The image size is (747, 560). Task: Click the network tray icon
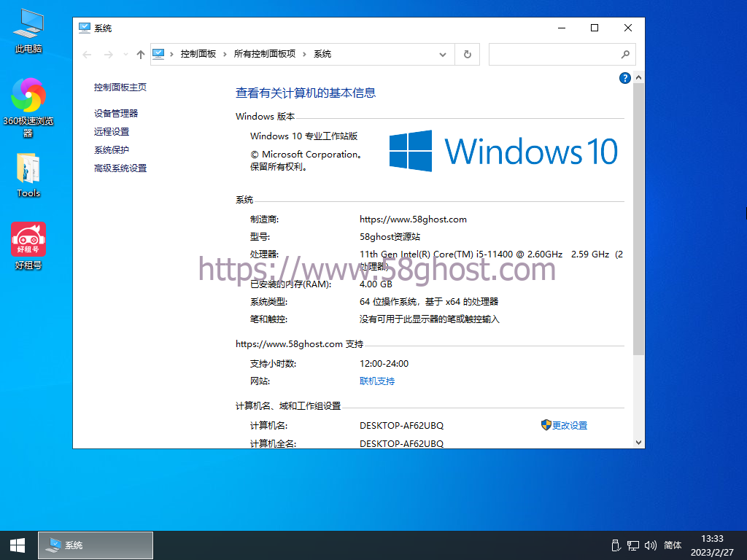pos(632,545)
